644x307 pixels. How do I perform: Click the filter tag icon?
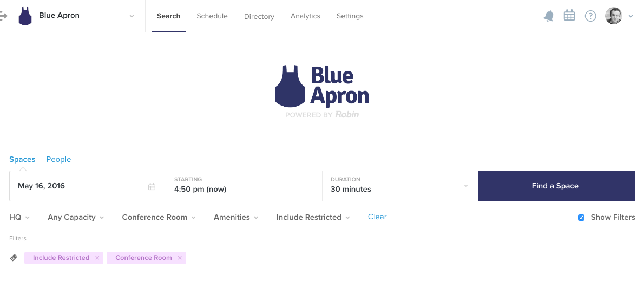[x=14, y=258]
